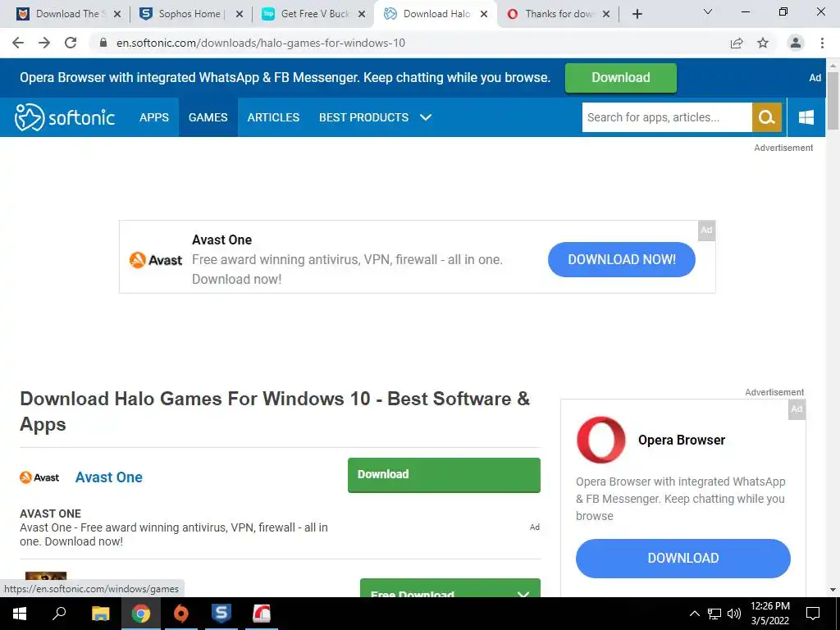Open a new tab with the plus icon
Screen dimensions: 840x630
click(637, 14)
